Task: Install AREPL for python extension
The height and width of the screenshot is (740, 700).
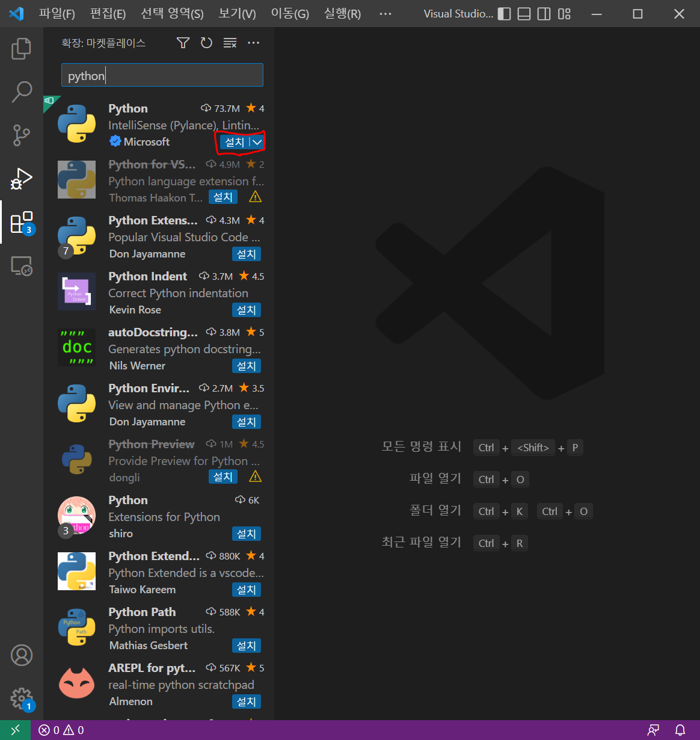Action: click(x=247, y=701)
